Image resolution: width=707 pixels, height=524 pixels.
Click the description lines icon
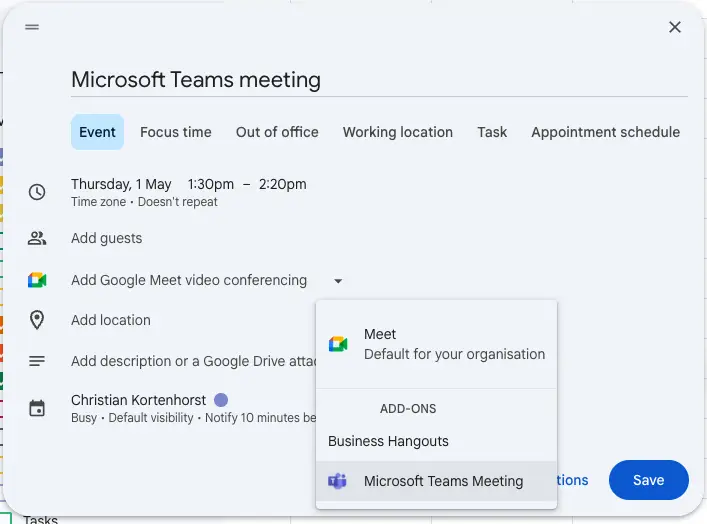(x=37, y=361)
